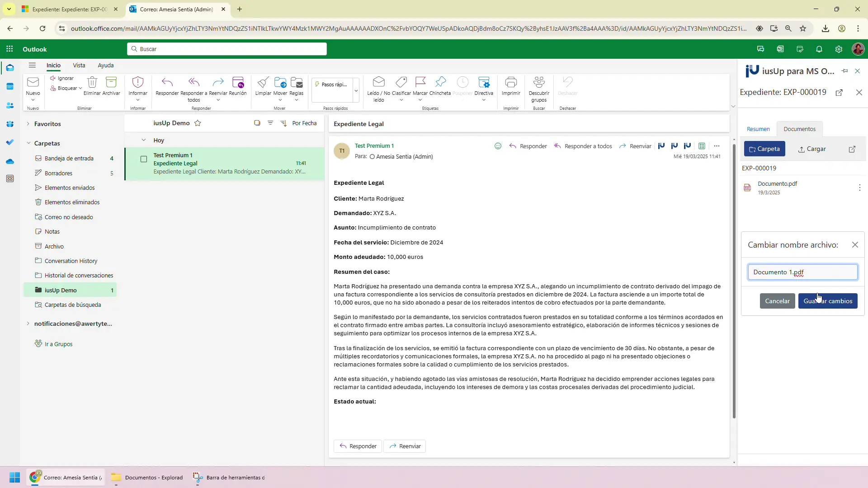Open Outlook settings gear

[839, 49]
